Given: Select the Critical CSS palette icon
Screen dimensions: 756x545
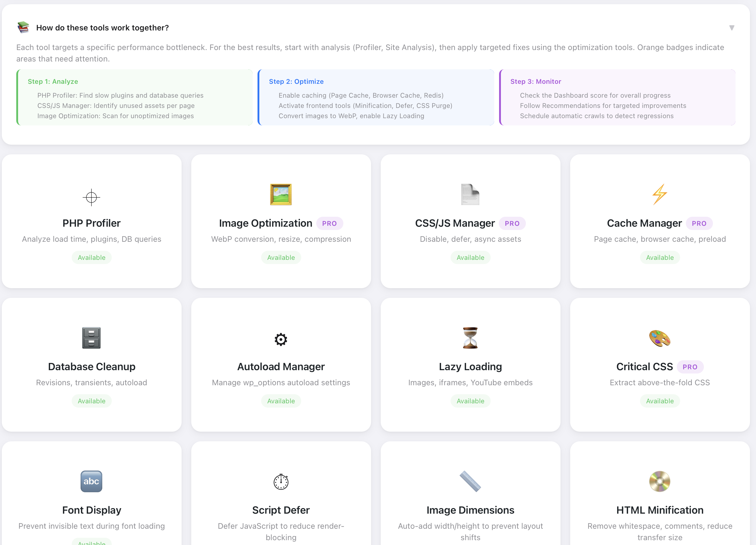Looking at the screenshot, I should pyautogui.click(x=659, y=338).
